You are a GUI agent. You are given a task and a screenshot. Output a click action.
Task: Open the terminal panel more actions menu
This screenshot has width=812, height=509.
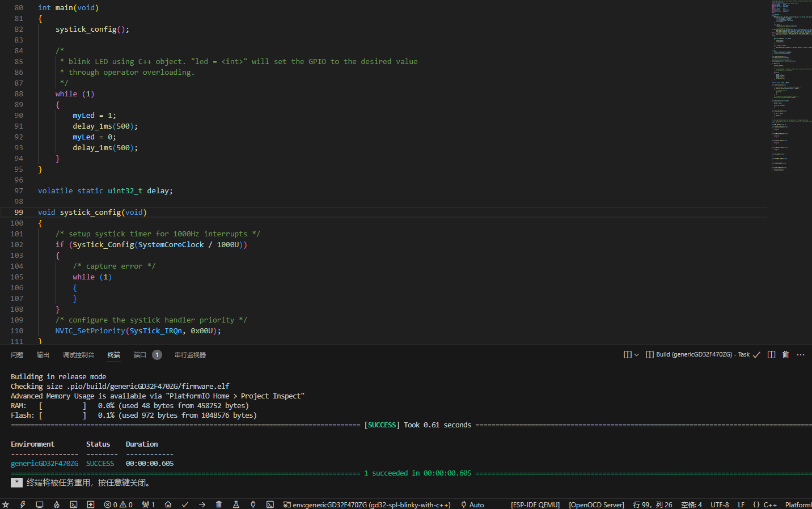click(801, 355)
